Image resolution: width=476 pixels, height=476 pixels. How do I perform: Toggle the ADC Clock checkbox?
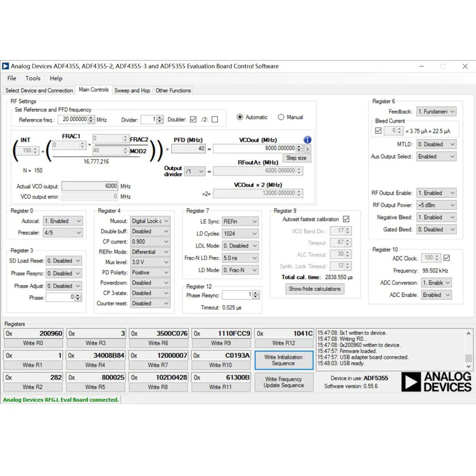point(446,258)
